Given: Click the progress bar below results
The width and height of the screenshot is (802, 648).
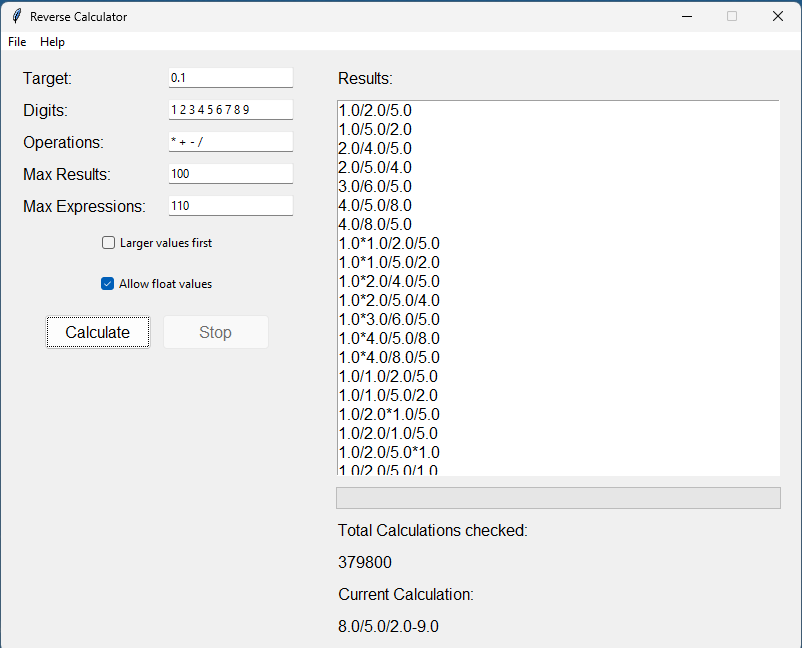Looking at the screenshot, I should coord(558,498).
